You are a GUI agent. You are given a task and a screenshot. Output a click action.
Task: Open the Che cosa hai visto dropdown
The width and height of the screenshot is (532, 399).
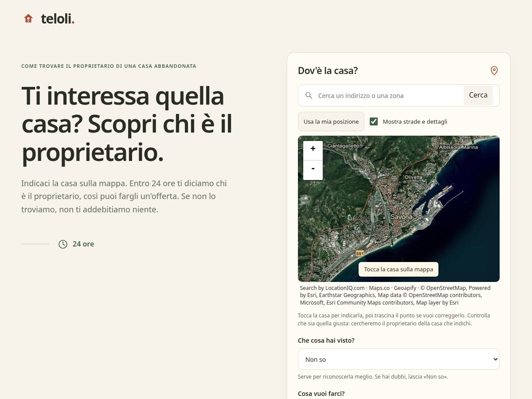click(399, 359)
